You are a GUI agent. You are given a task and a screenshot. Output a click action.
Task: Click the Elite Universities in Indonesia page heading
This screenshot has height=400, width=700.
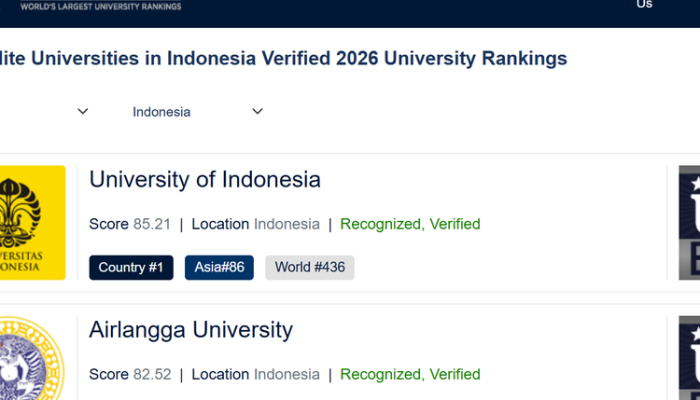(283, 59)
